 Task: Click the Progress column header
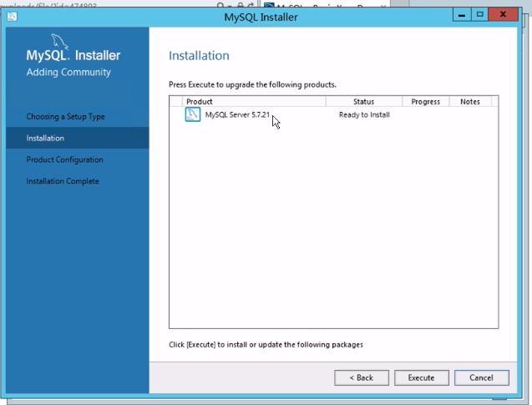pyautogui.click(x=425, y=101)
